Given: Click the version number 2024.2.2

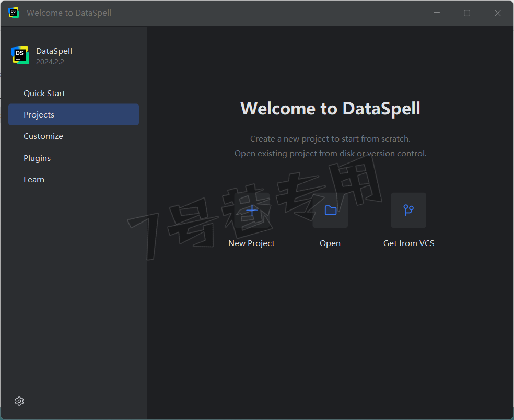Looking at the screenshot, I should point(50,62).
